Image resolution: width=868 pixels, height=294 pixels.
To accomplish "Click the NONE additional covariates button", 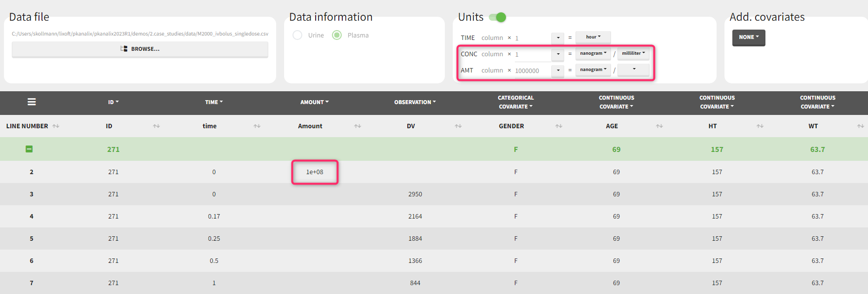I will pos(748,37).
